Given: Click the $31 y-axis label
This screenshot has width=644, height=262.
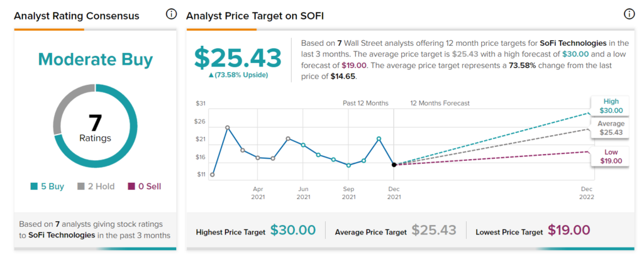Looking at the screenshot, I should click(201, 103).
